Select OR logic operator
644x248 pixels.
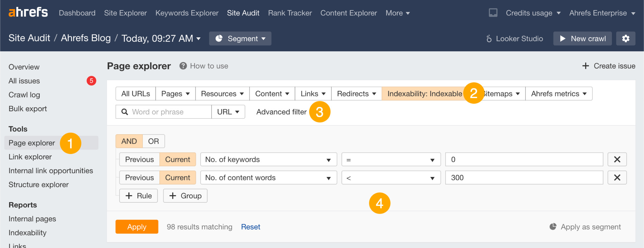click(x=153, y=141)
